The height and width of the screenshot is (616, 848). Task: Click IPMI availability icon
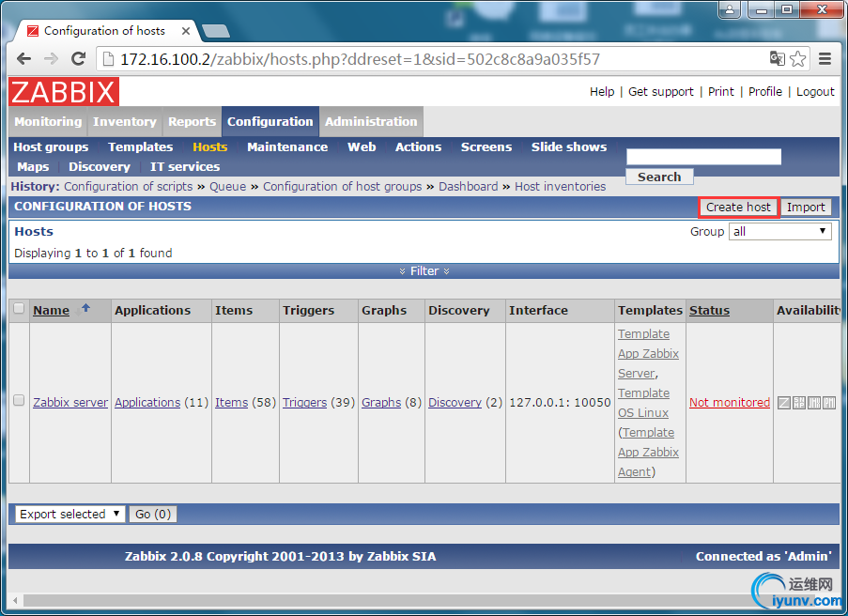[x=829, y=403]
